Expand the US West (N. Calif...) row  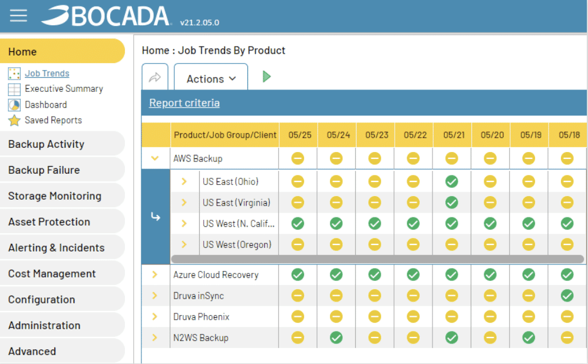[x=184, y=223]
